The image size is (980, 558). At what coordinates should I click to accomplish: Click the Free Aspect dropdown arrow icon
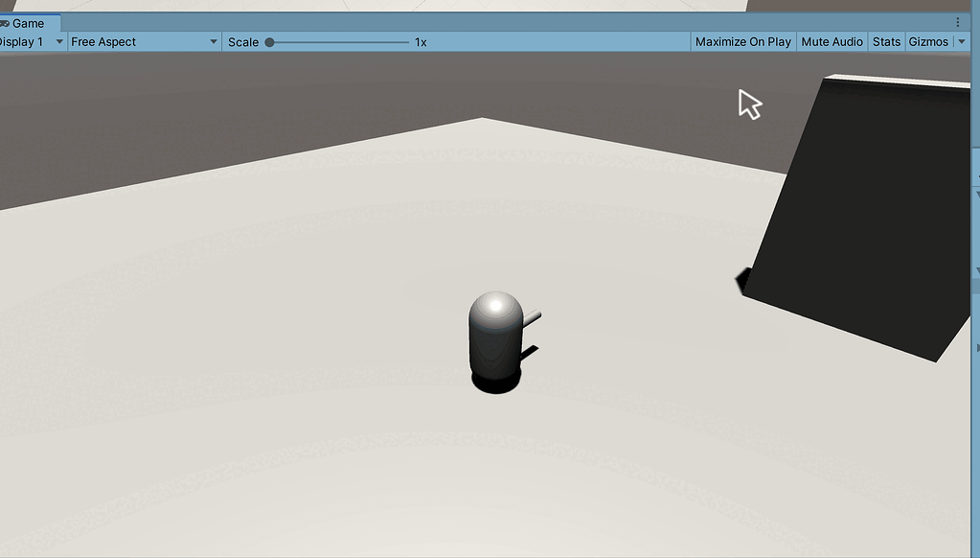point(213,41)
